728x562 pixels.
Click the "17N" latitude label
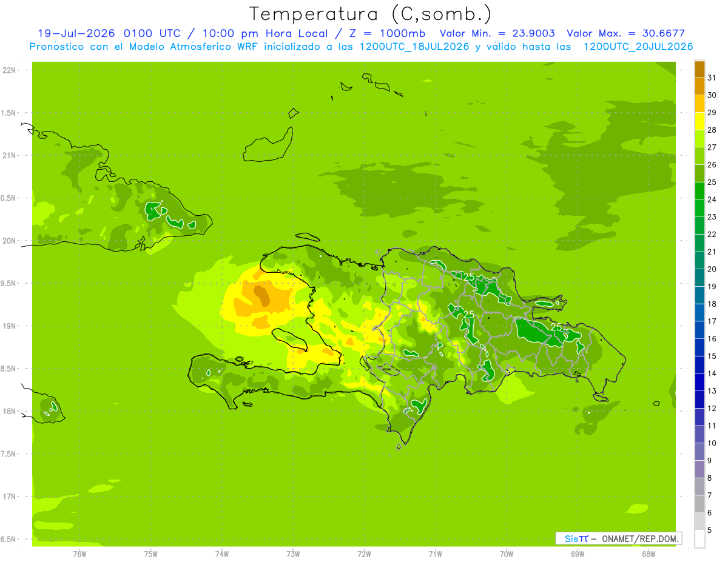click(x=8, y=497)
